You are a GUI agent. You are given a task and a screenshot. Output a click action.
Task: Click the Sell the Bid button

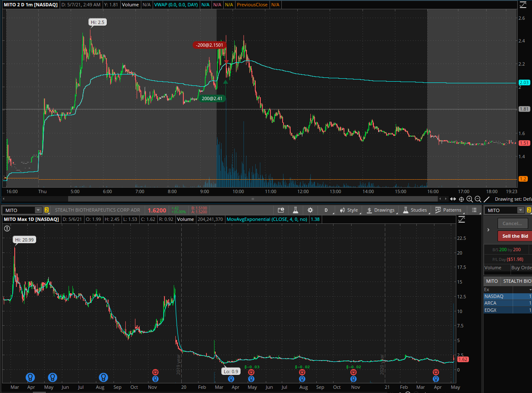[x=515, y=236]
